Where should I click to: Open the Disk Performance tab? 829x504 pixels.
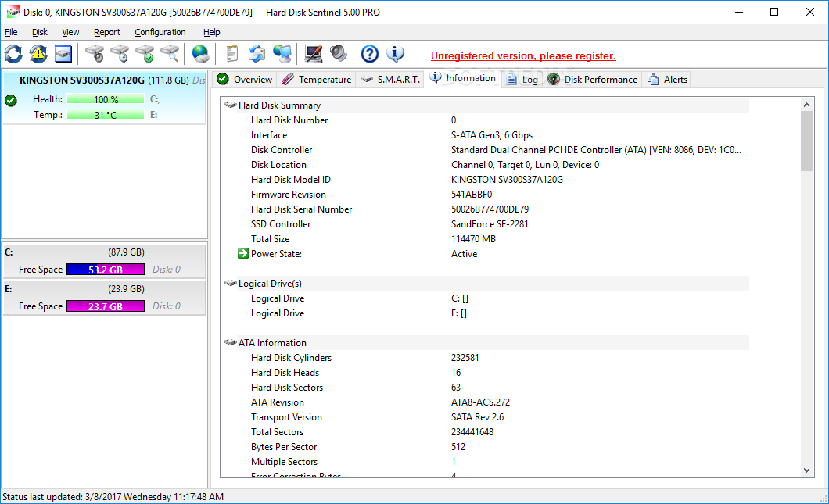pyautogui.click(x=592, y=79)
